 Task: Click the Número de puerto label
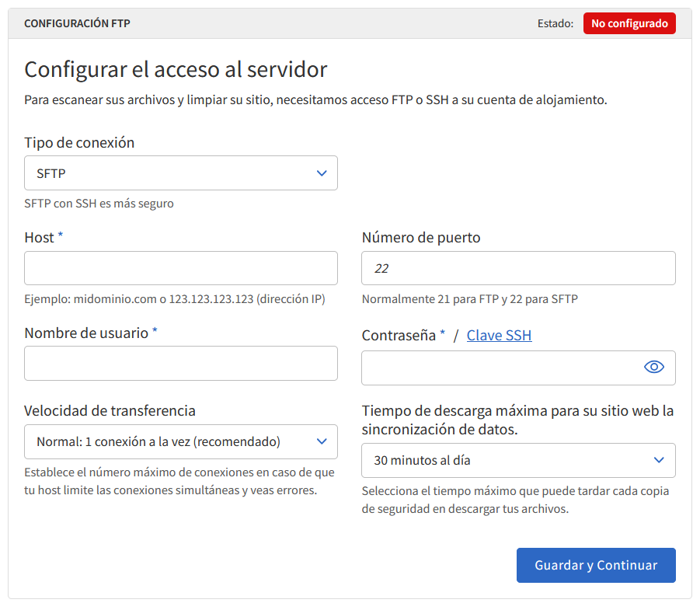pyautogui.click(x=421, y=238)
